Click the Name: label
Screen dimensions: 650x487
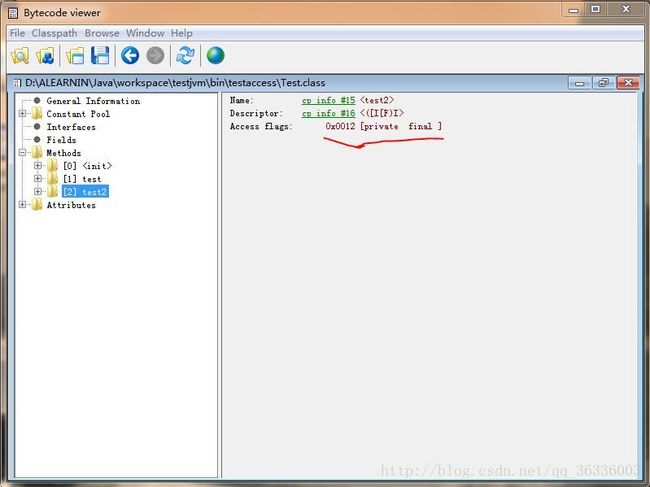(x=242, y=100)
